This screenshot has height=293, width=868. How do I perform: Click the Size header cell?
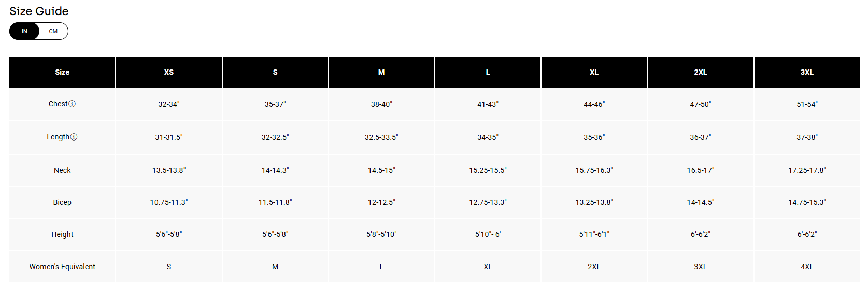coord(62,72)
